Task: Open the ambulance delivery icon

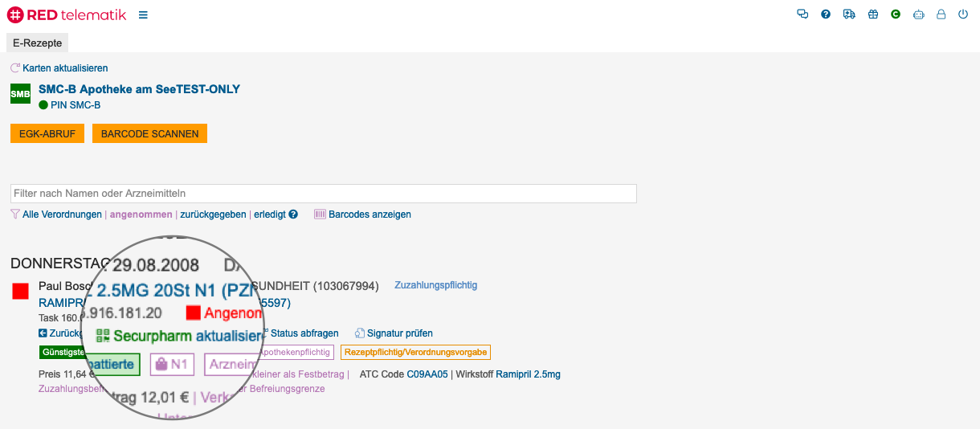Action: [849, 14]
